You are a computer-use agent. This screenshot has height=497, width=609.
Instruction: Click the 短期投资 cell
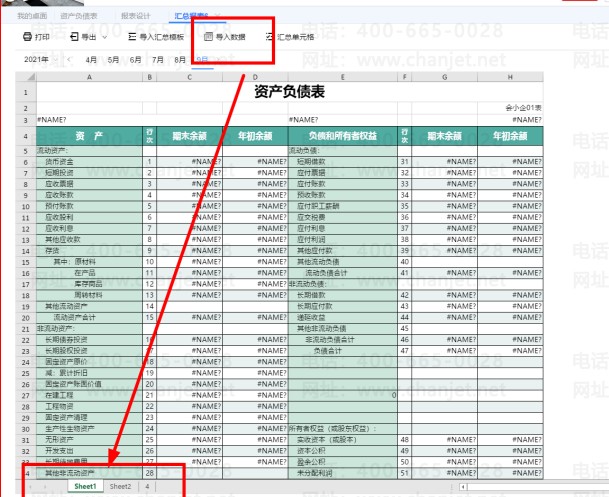click(89, 173)
